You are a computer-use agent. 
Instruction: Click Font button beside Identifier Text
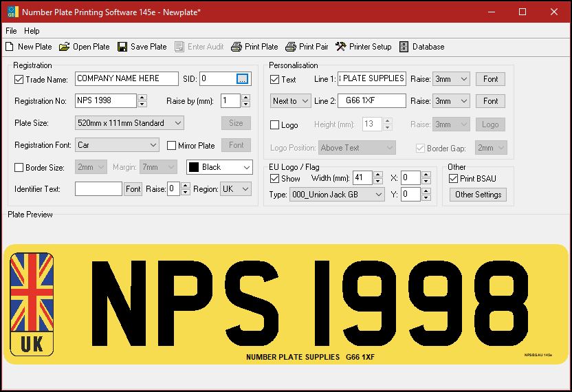coord(133,188)
